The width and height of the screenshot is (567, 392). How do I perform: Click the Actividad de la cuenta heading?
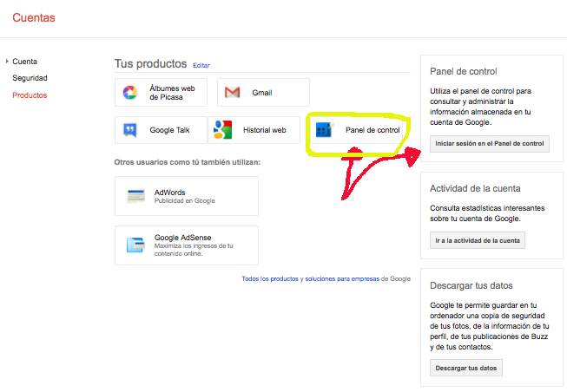(x=475, y=188)
